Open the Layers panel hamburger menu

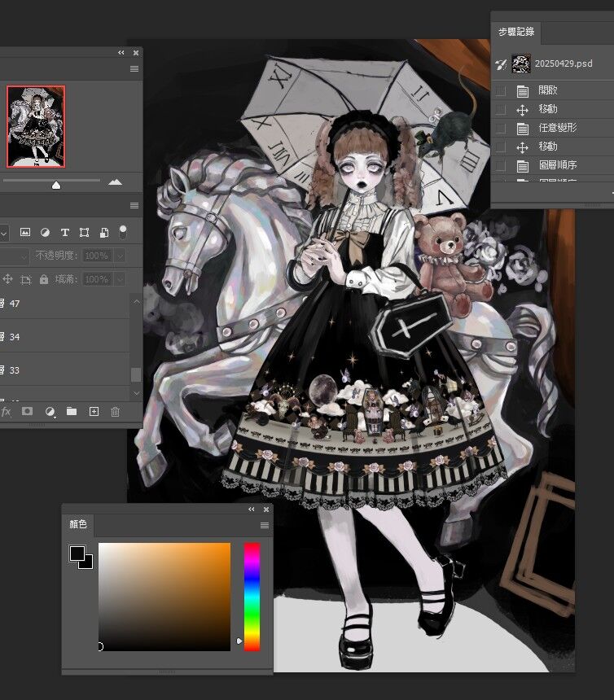(x=134, y=206)
